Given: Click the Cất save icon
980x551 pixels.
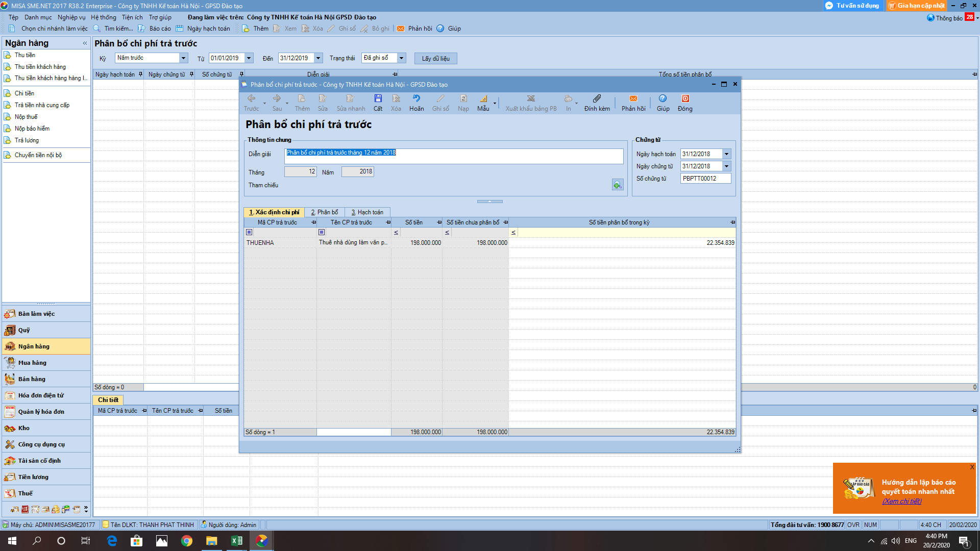Looking at the screenshot, I should coord(378,99).
